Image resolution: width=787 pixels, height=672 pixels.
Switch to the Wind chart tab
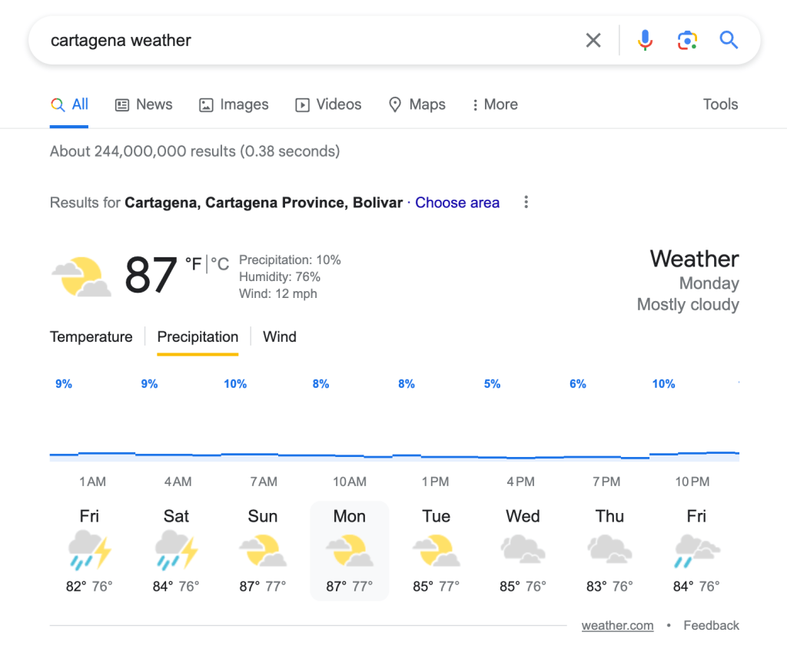[x=280, y=336]
